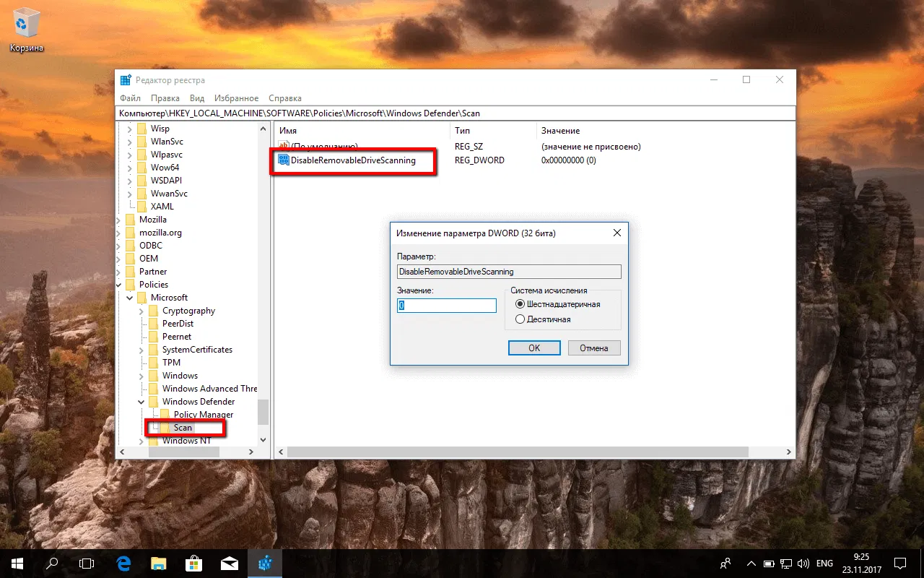924x578 pixels.
Task: Open the Правка menu
Action: 165,98
